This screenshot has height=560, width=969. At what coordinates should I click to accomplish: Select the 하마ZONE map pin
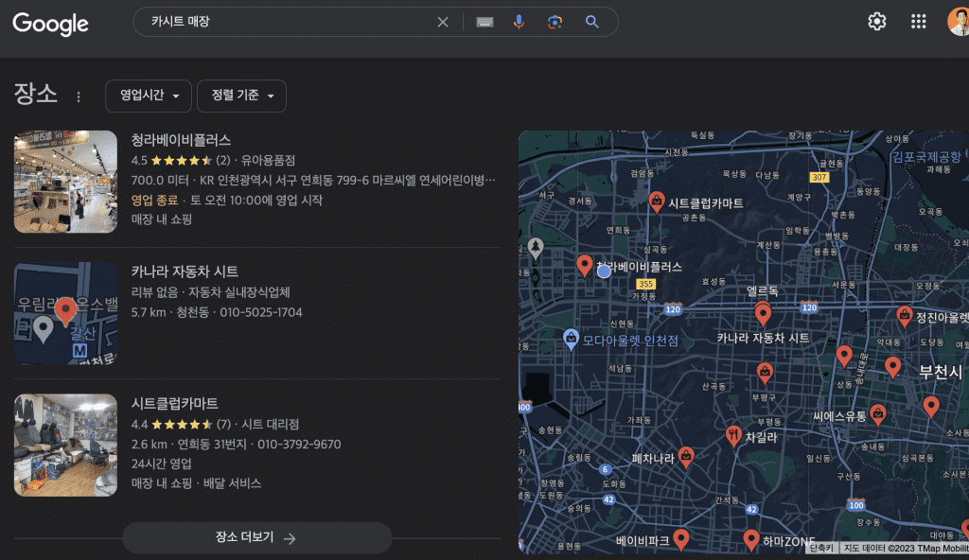click(x=750, y=540)
